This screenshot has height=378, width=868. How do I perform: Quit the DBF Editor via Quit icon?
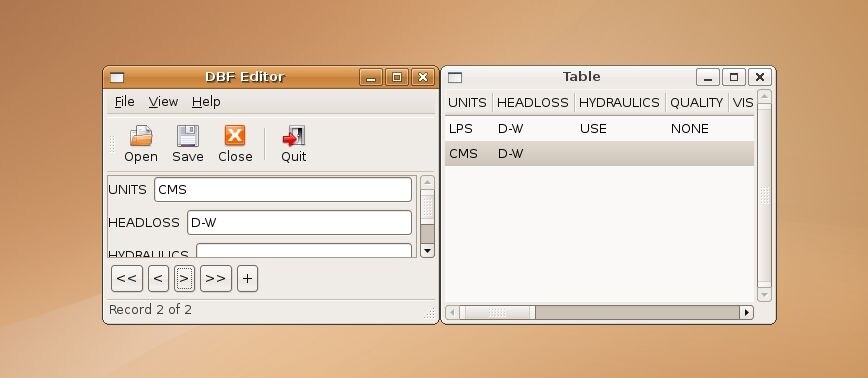(x=293, y=144)
